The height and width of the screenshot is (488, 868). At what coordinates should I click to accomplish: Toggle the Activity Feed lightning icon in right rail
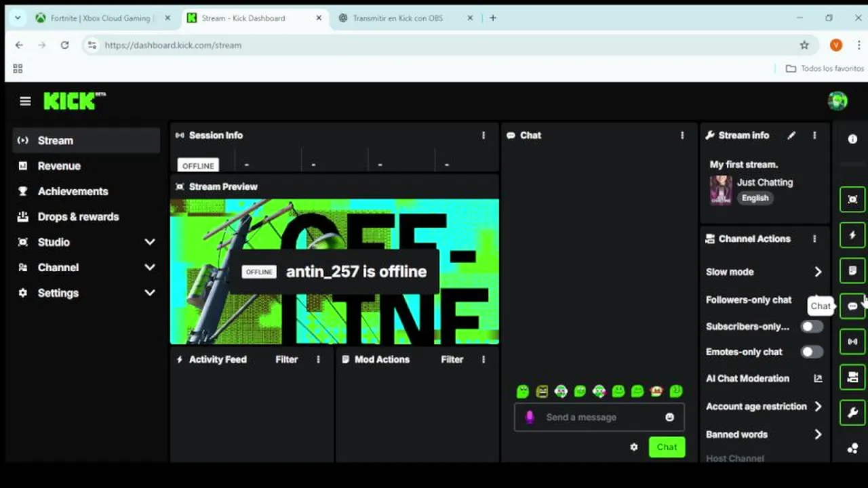pos(852,235)
